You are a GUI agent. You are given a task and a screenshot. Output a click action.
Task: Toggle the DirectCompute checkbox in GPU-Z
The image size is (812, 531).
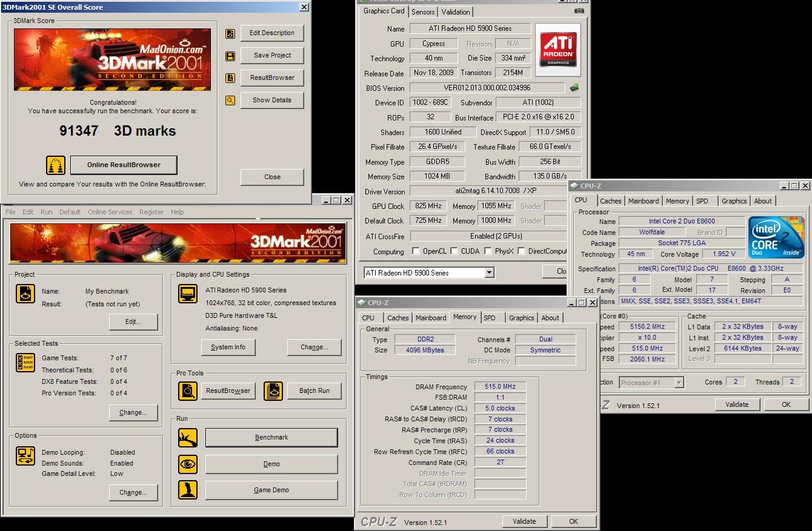point(521,251)
